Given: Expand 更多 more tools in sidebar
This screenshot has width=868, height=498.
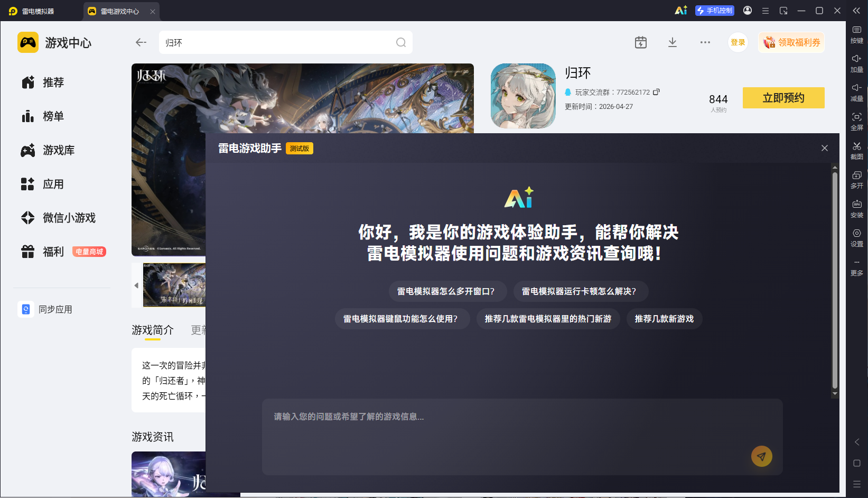Looking at the screenshot, I should tap(857, 268).
